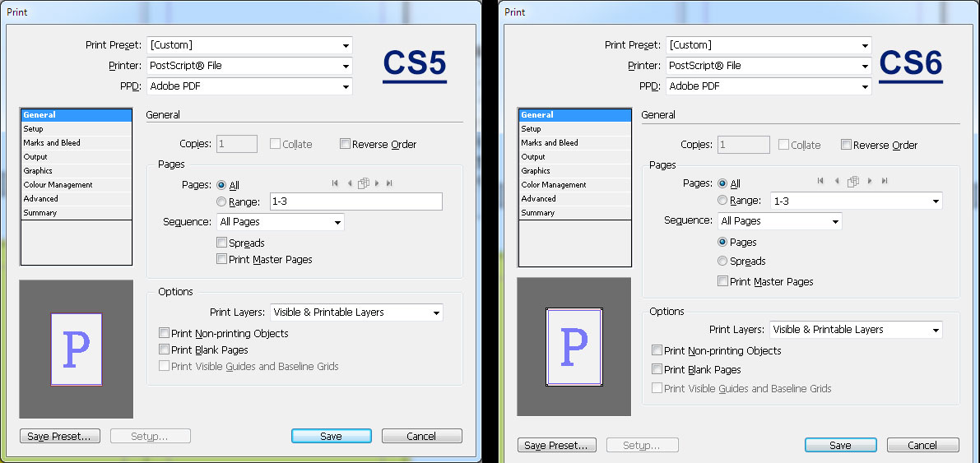Go to previous page icon in CS6 dialog
Screen dimensions: 980x463
pos(837,181)
